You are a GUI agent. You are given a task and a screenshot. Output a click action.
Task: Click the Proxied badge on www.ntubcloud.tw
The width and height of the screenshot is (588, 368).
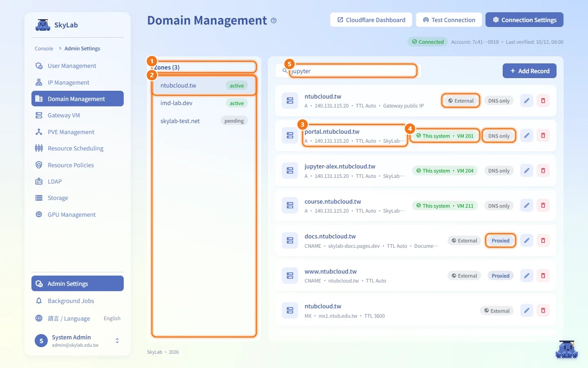[501, 276]
